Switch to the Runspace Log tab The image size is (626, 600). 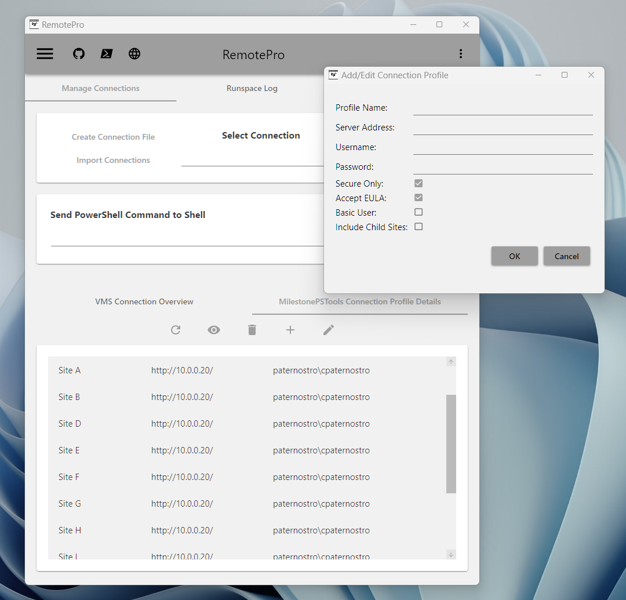tap(252, 88)
